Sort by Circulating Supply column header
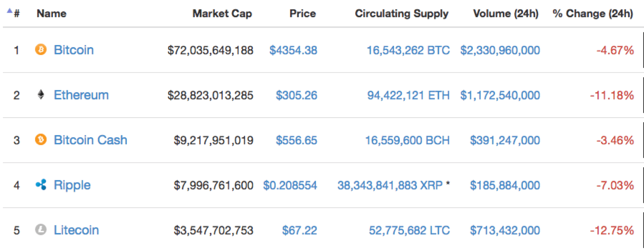The width and height of the screenshot is (644, 252). (x=401, y=14)
